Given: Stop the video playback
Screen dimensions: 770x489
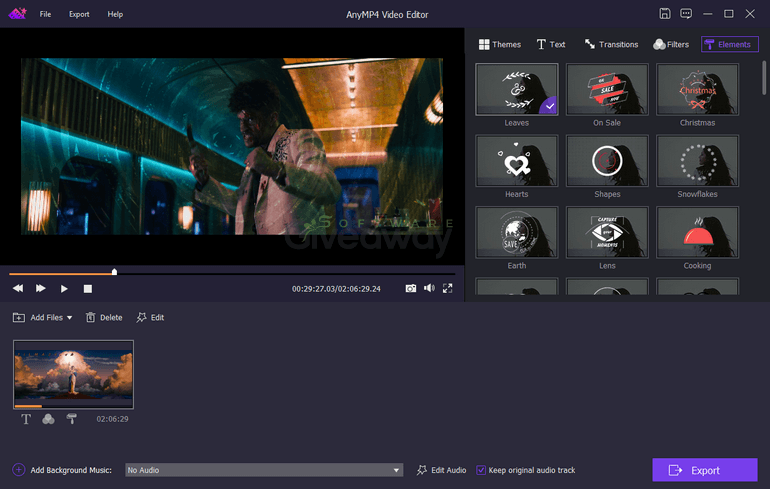Looking at the screenshot, I should click(x=88, y=288).
